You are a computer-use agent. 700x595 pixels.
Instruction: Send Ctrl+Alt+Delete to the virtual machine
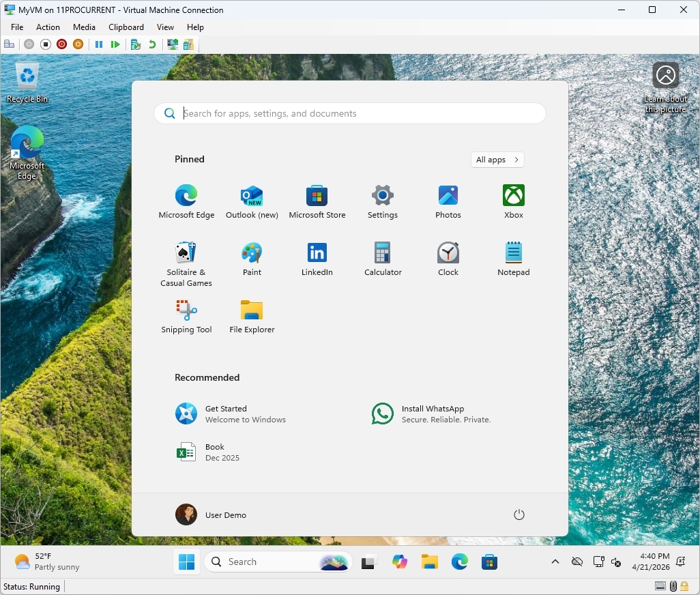pyautogui.click(x=10, y=44)
